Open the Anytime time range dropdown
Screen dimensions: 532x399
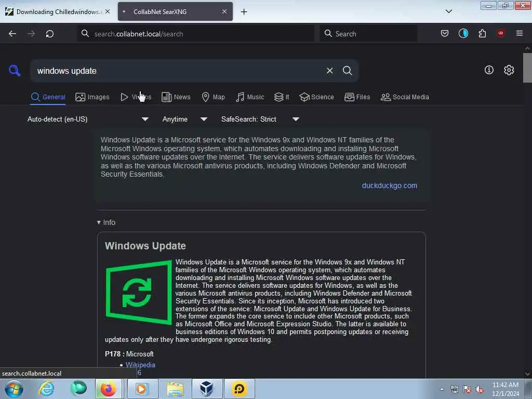click(184, 119)
